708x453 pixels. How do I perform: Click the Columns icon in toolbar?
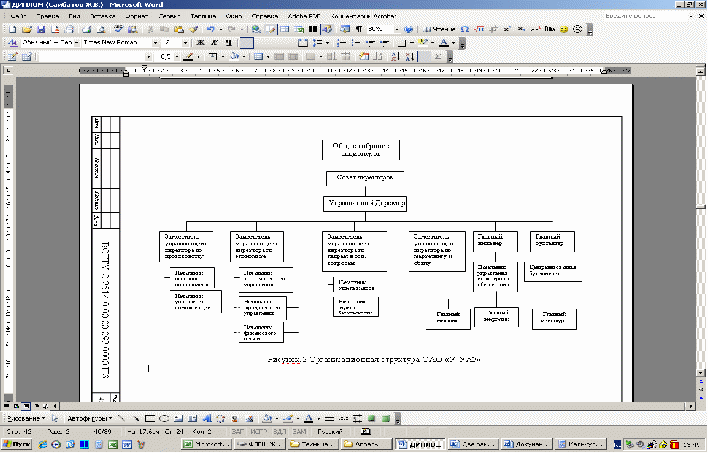tap(313, 29)
